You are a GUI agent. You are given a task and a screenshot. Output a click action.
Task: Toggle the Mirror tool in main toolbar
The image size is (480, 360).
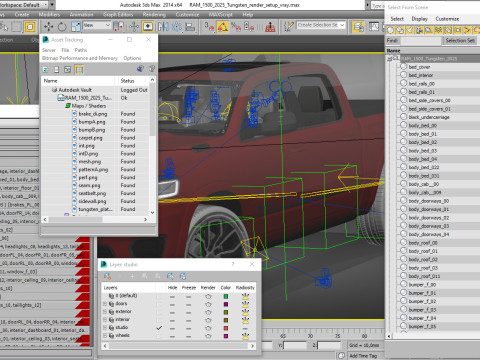(x=163, y=26)
